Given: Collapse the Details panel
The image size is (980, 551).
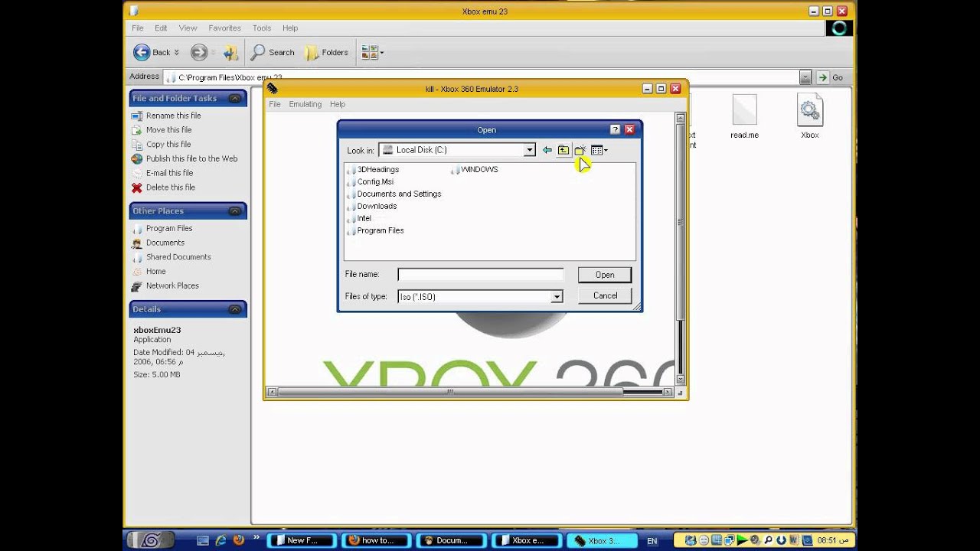Looking at the screenshot, I should 235,309.
